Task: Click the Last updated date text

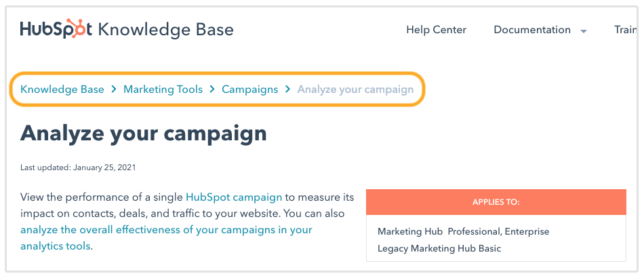Action: tap(83, 167)
